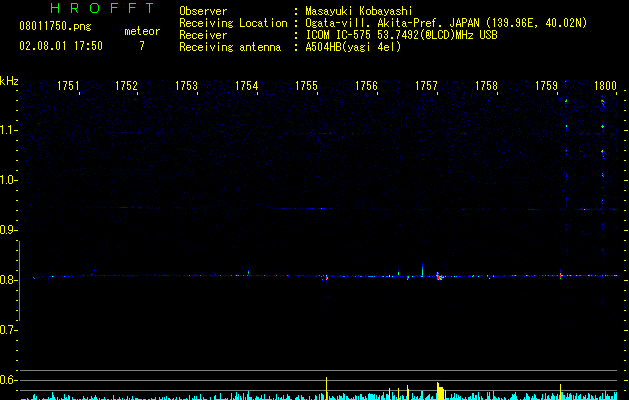Image resolution: width=629 pixels, height=400 pixels.
Task: Click the 1751 time axis label
Action: 68,86
